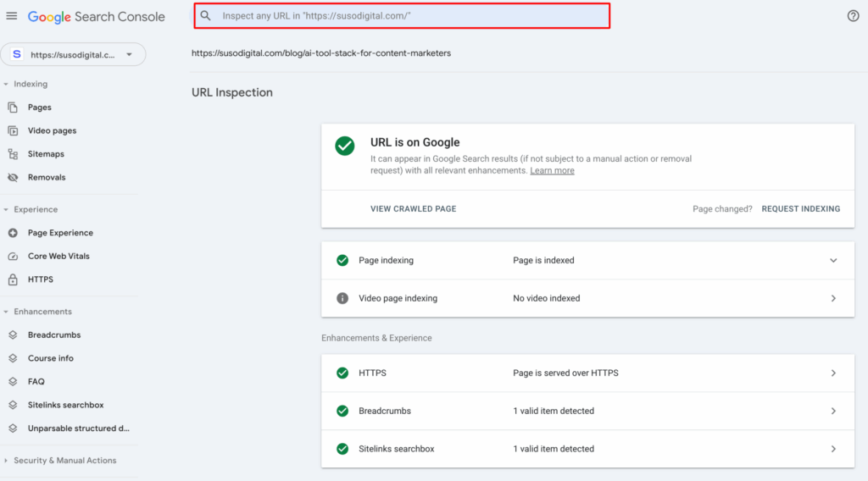This screenshot has width=868, height=481.
Task: Click the Sitemaps sidebar icon
Action: click(x=13, y=154)
